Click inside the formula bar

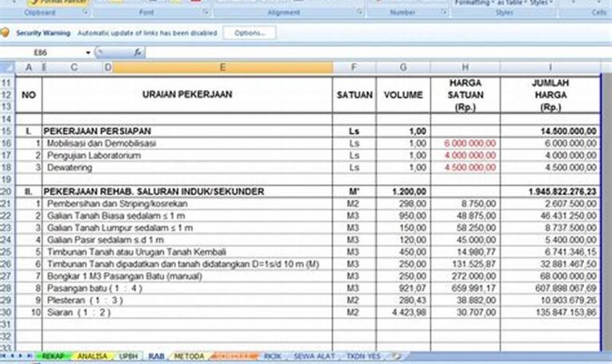tap(377, 53)
